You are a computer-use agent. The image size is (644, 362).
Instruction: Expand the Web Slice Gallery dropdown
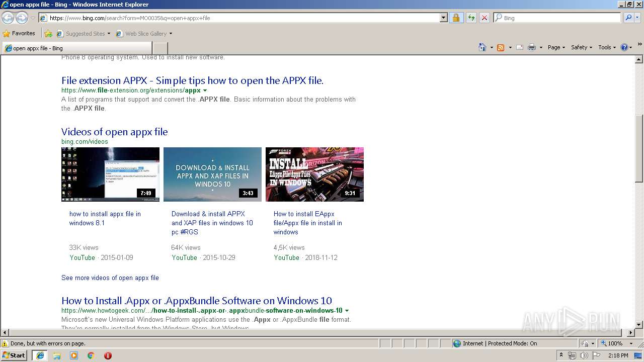click(x=171, y=34)
